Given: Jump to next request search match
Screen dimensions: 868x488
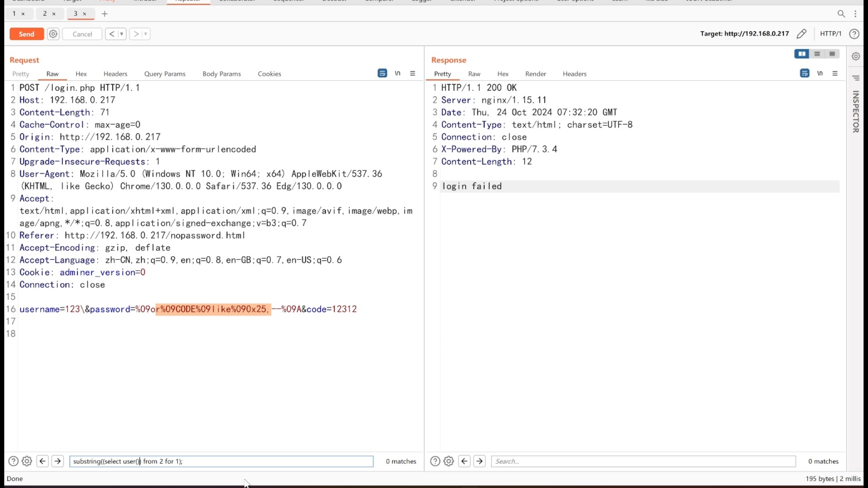Looking at the screenshot, I should tap(58, 461).
